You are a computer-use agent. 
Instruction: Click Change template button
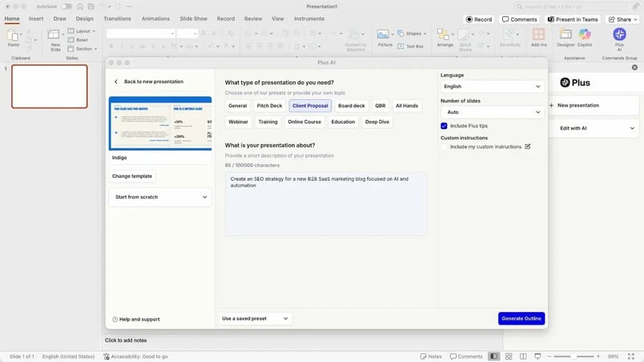click(x=132, y=176)
